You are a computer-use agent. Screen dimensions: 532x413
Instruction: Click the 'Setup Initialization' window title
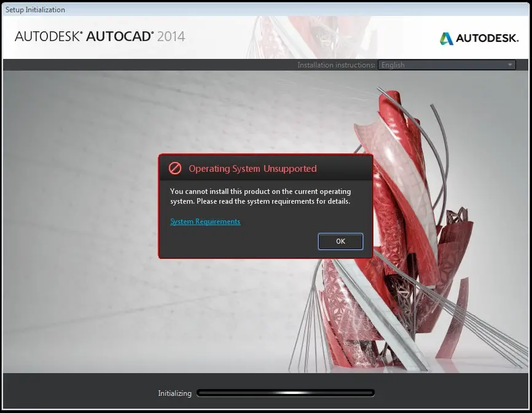click(x=35, y=10)
